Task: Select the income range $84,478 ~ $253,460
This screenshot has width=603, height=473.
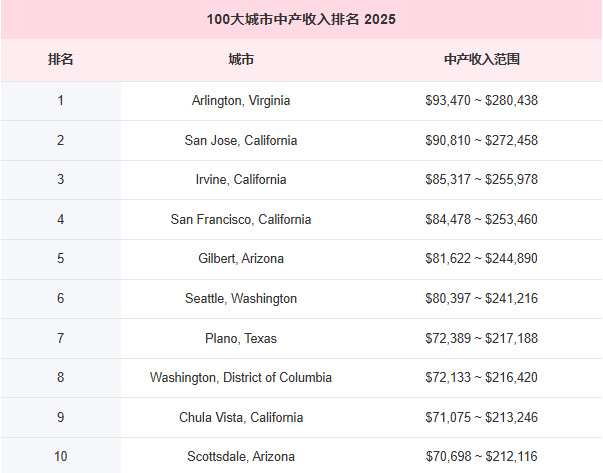Action: [x=481, y=220]
